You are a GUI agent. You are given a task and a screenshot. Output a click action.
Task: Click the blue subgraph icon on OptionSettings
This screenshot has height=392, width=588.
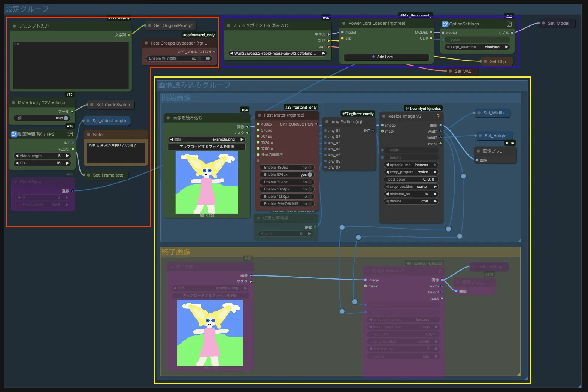tap(445, 24)
